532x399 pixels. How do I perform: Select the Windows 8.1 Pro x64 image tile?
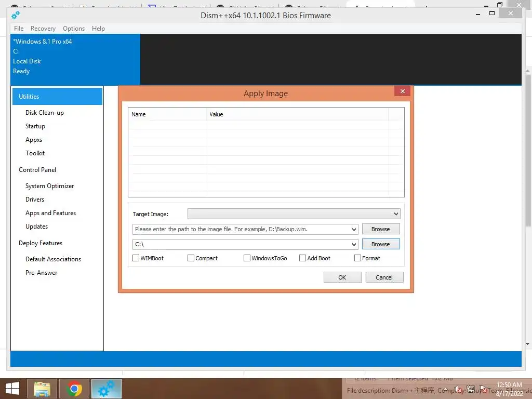(75, 59)
